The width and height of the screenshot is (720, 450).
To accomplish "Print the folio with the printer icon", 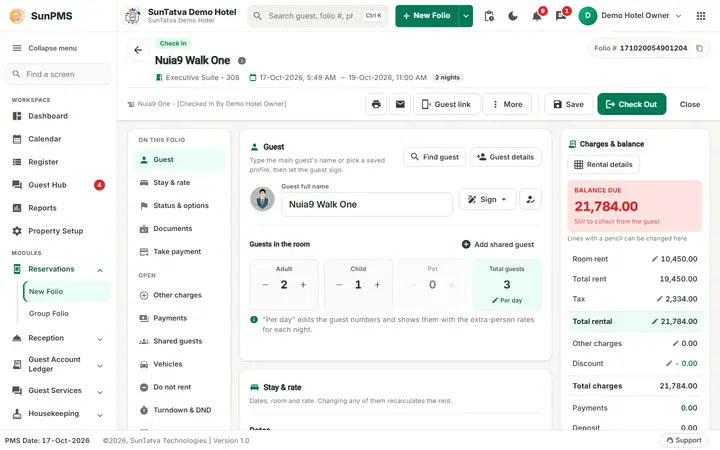I will (x=376, y=104).
